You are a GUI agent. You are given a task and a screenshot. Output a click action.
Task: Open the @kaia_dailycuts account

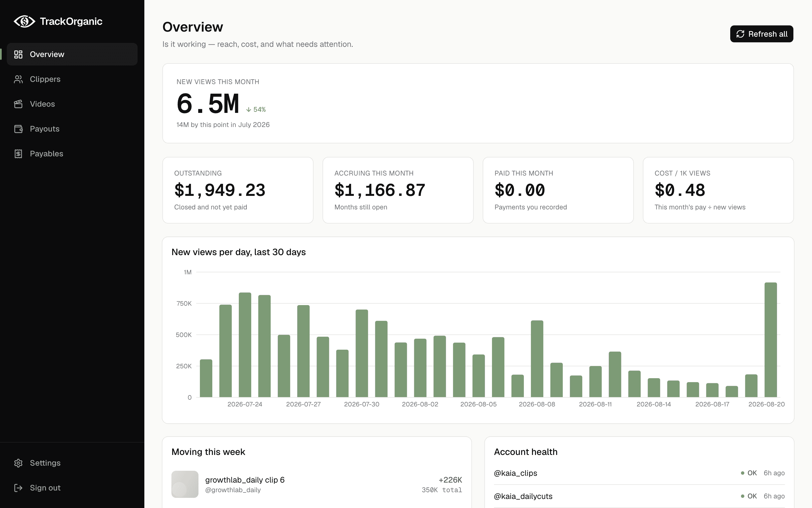tap(523, 496)
